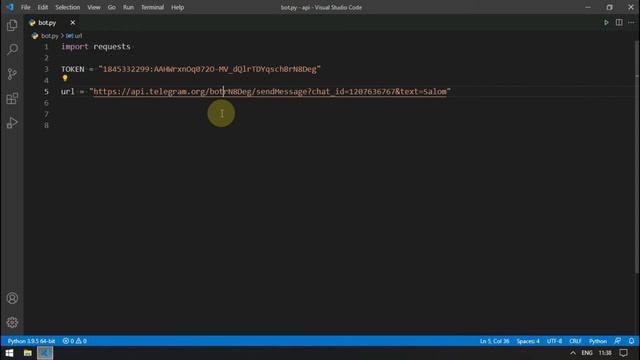Image resolution: width=640 pixels, height=360 pixels.
Task: Click the editor vertical scrollbar
Action: (x=637, y=157)
